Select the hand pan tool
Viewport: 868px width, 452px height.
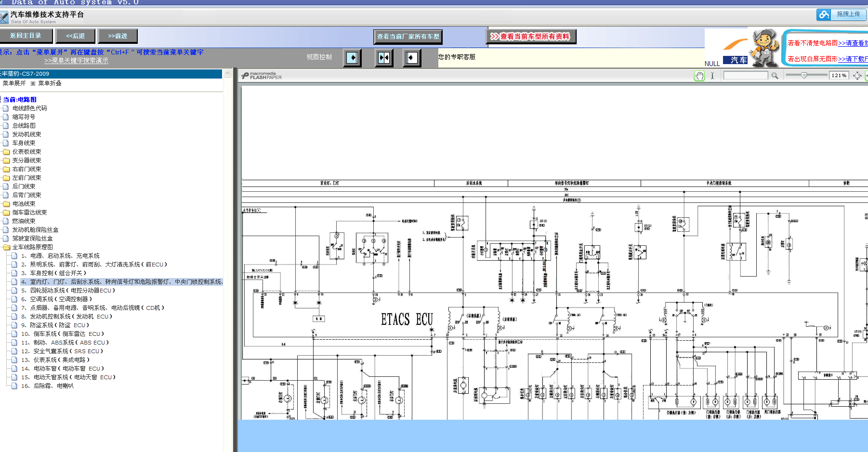coord(699,76)
